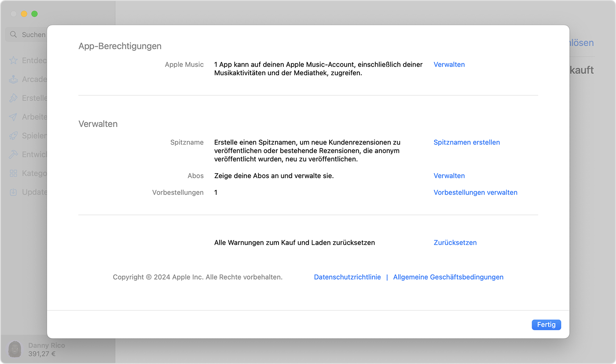Screen dimensions: 616x364
Task: Open the Arbeiten paper plane icon
Action: point(14,117)
